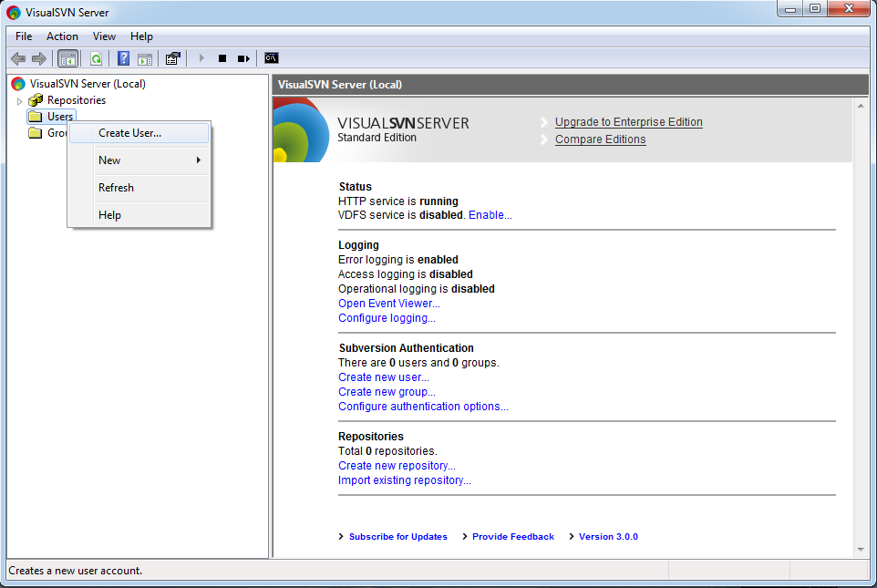Maximize the VisualSVN Server window
877x588 pixels.
click(x=815, y=9)
